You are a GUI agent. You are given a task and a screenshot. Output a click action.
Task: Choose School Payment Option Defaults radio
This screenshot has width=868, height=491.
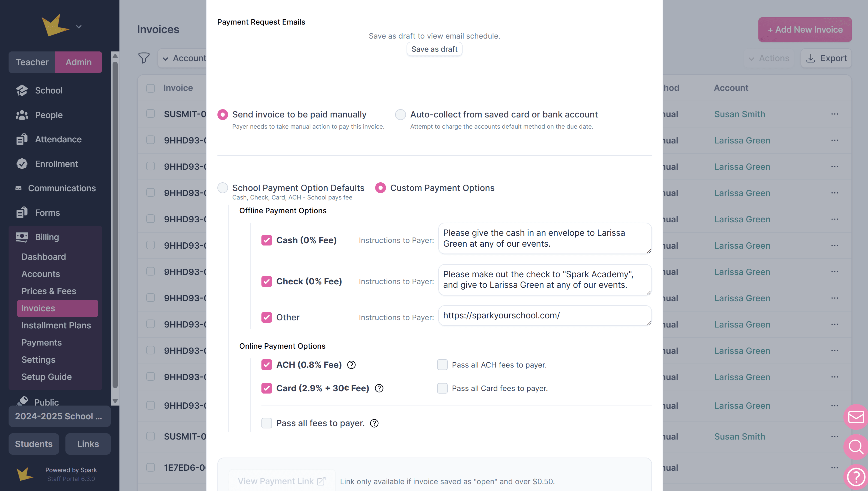point(223,188)
